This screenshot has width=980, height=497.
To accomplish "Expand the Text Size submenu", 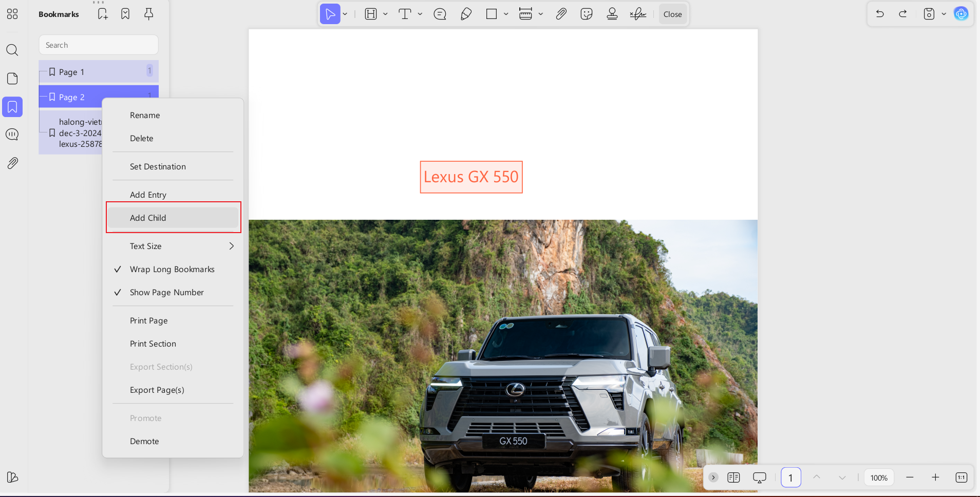I will [x=172, y=246].
